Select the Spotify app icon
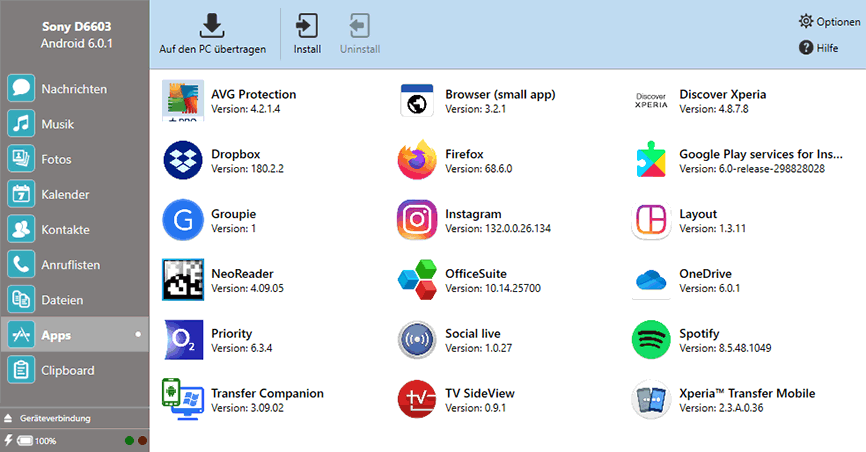Image resolution: width=866 pixels, height=452 pixels. coord(651,340)
